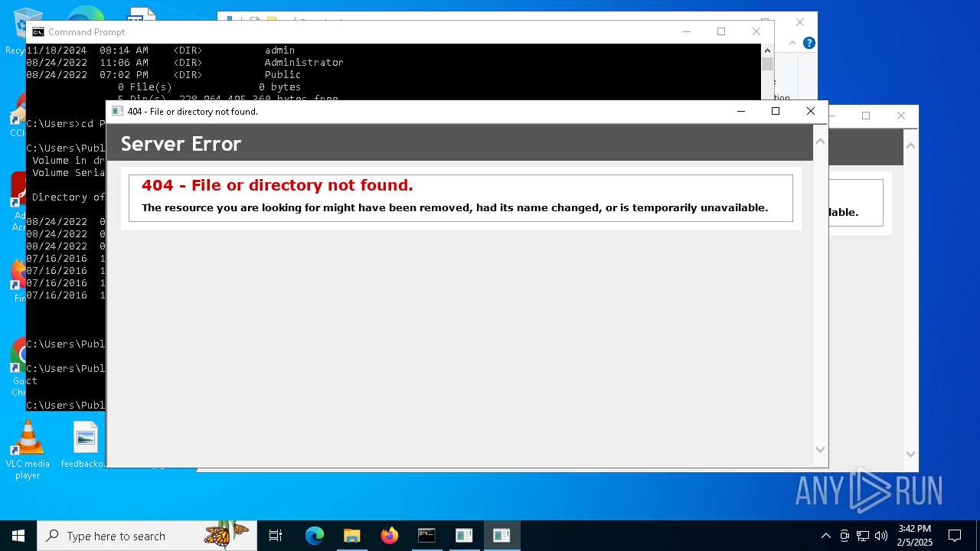Image resolution: width=980 pixels, height=551 pixels.
Task: Click the Command Prompt scrollbar thumb
Action: pos(767,64)
